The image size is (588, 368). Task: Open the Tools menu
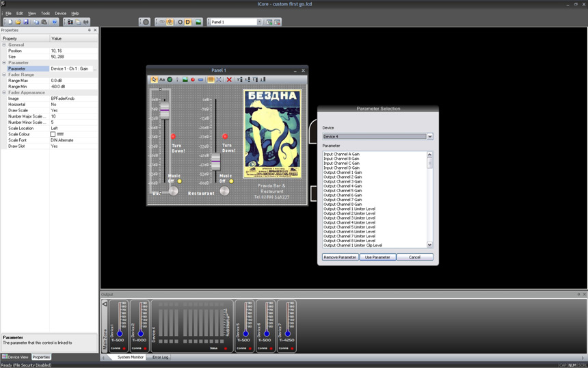[45, 13]
